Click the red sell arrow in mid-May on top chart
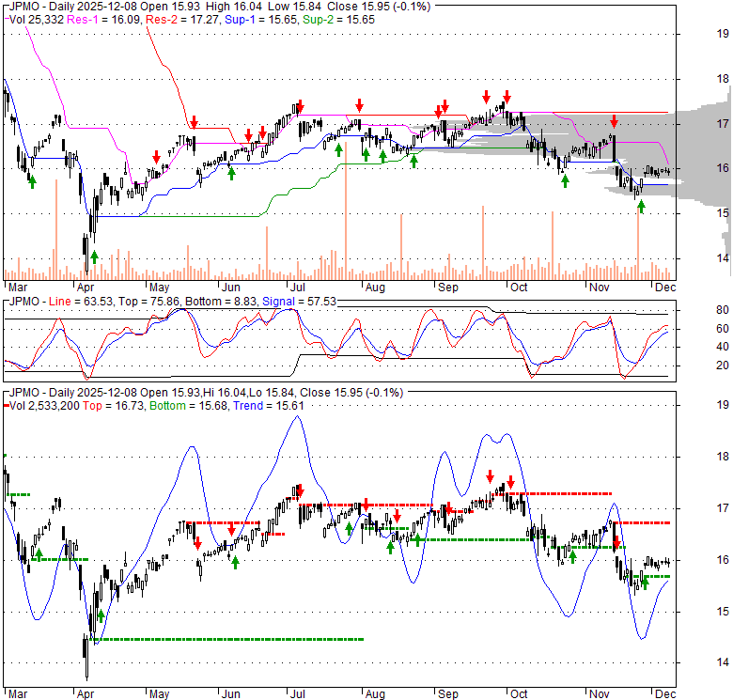The image size is (733, 700). [x=194, y=121]
